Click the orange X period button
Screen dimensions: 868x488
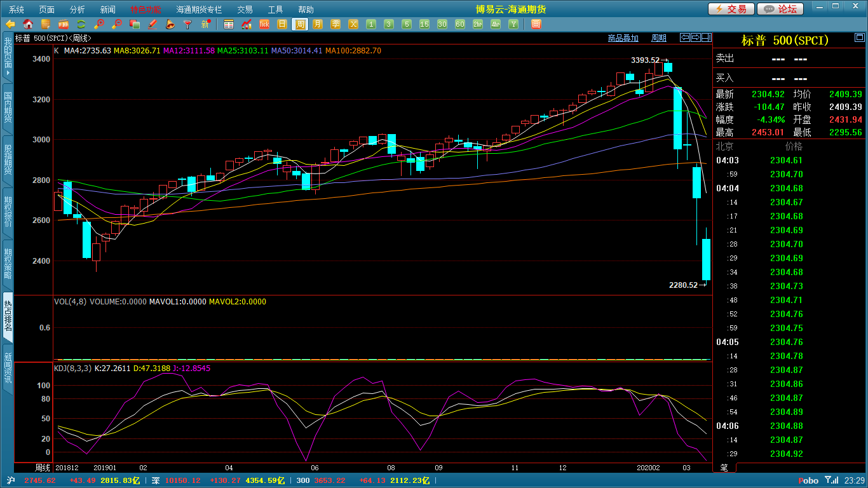353,24
